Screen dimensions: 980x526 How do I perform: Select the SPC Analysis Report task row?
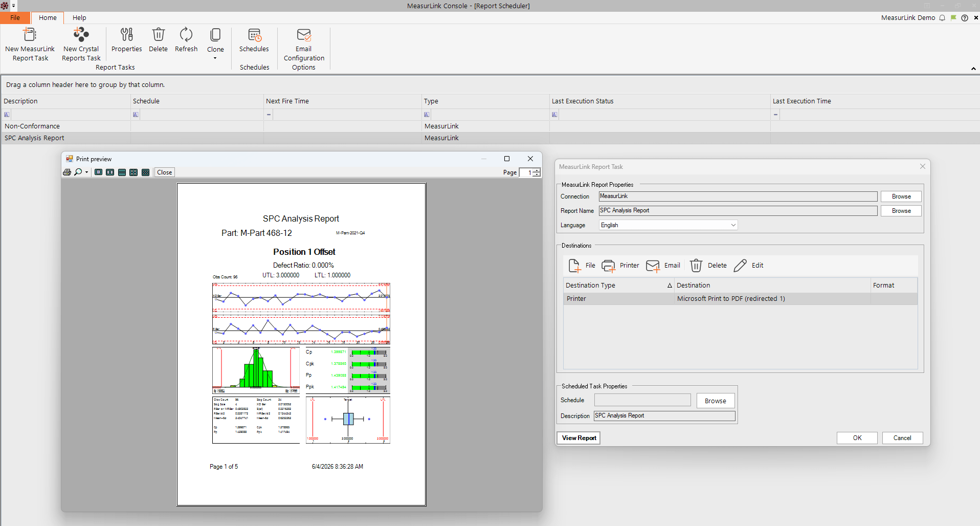pyautogui.click(x=490, y=138)
